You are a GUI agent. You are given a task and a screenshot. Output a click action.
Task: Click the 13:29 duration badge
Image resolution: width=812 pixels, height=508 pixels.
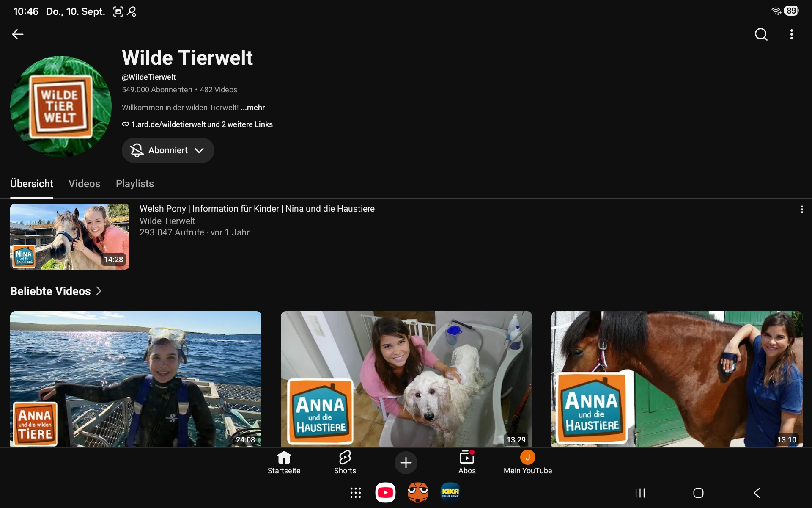click(516, 440)
